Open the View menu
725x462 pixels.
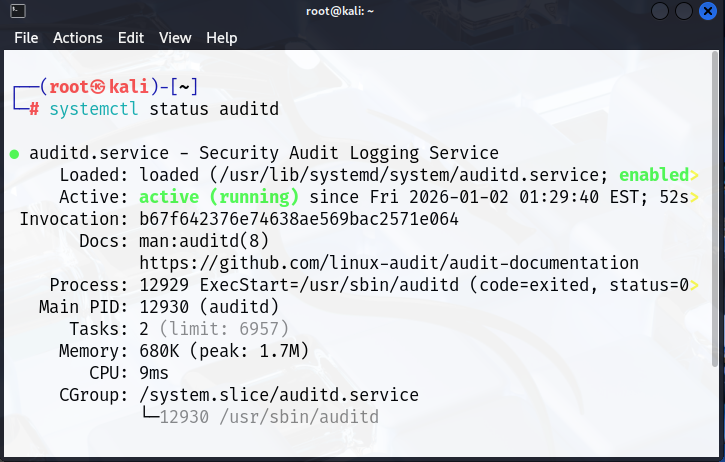(x=175, y=38)
